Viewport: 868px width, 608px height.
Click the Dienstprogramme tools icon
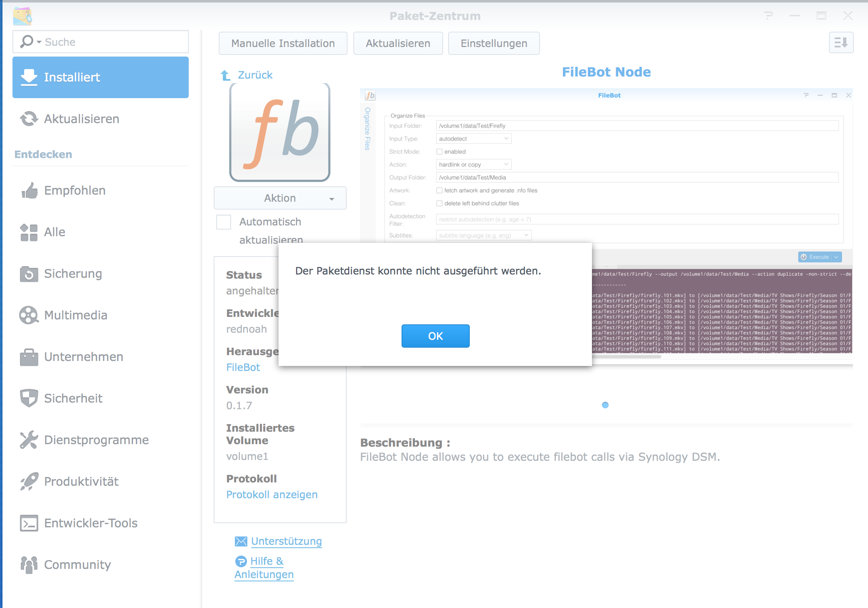click(29, 440)
